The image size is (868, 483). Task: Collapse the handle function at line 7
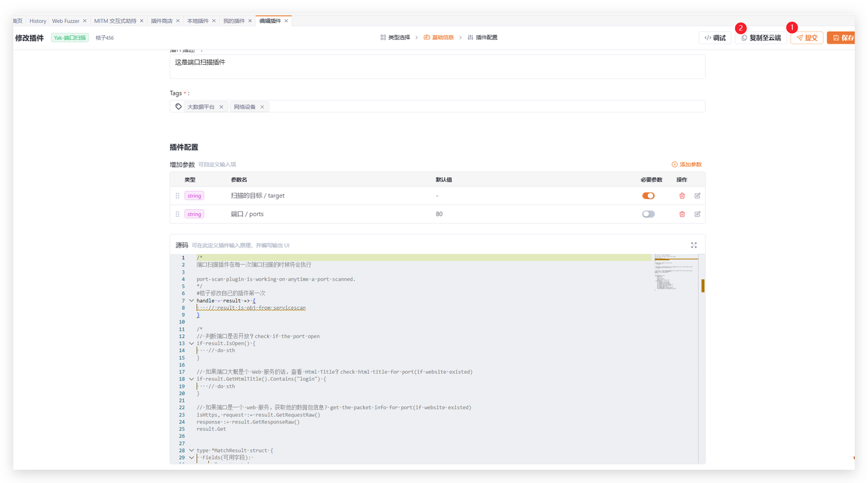tap(192, 300)
